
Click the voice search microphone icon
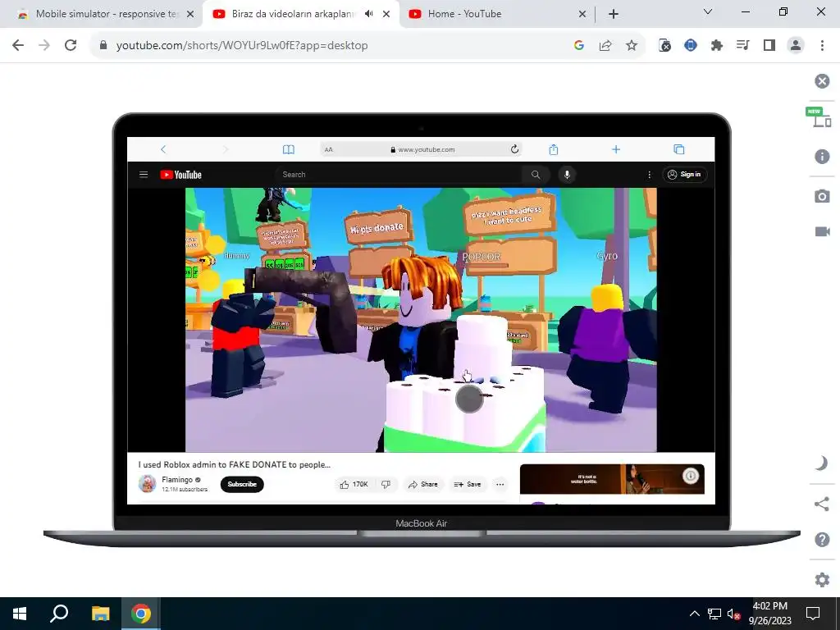pos(568,175)
